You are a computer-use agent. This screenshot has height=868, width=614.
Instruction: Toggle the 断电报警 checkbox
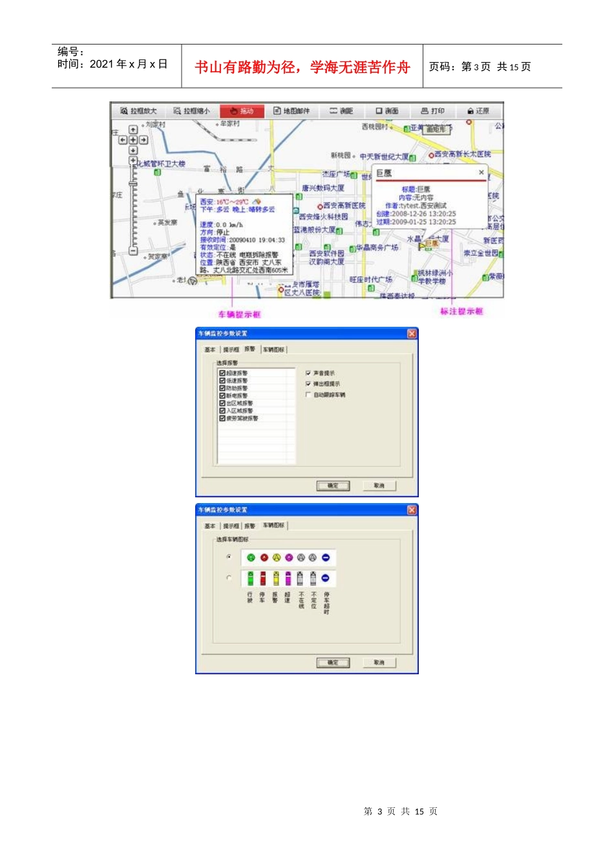222,396
